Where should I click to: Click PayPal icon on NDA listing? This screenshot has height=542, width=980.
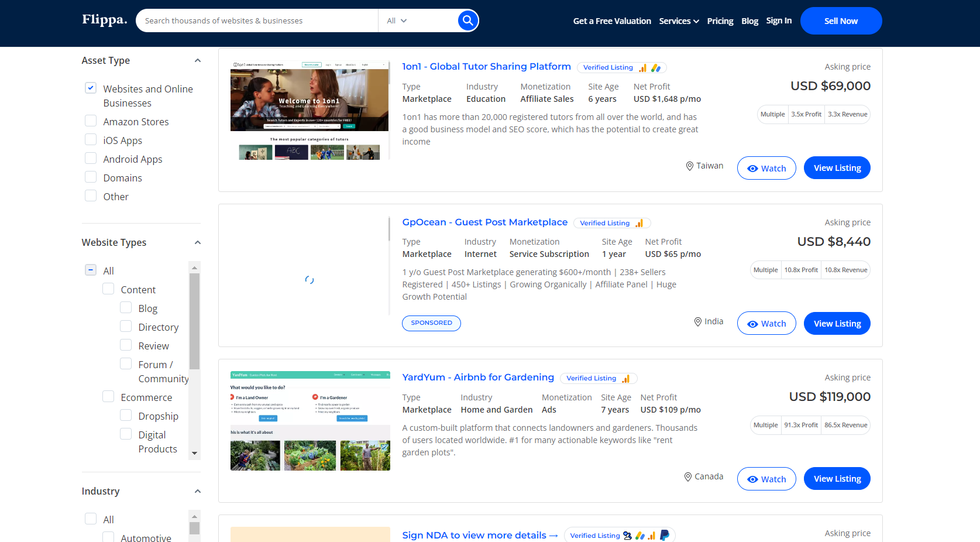(x=665, y=535)
